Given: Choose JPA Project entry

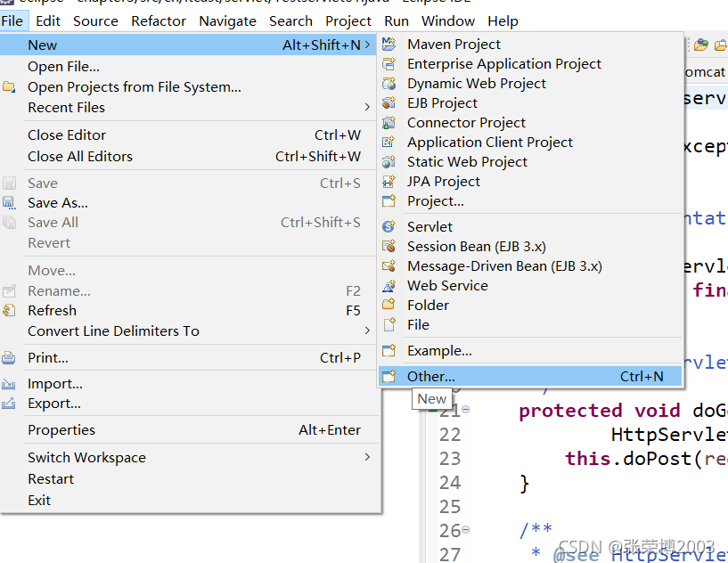Looking at the screenshot, I should (530, 182).
